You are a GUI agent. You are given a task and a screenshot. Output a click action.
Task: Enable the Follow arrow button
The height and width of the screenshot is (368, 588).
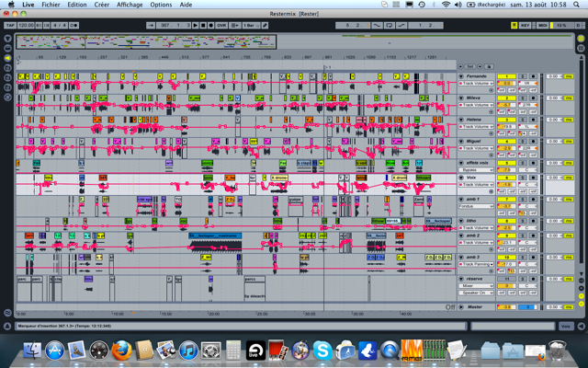(x=151, y=25)
